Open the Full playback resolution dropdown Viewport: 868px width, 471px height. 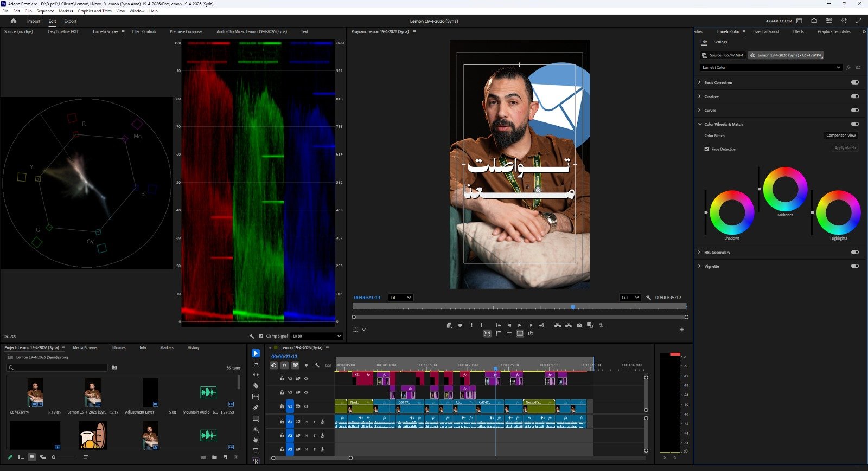tap(630, 298)
